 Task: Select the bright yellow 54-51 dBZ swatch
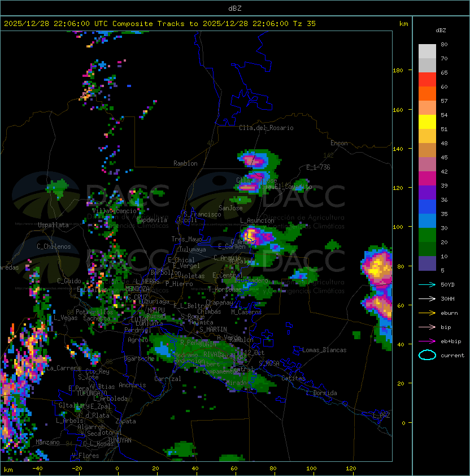[x=427, y=122]
